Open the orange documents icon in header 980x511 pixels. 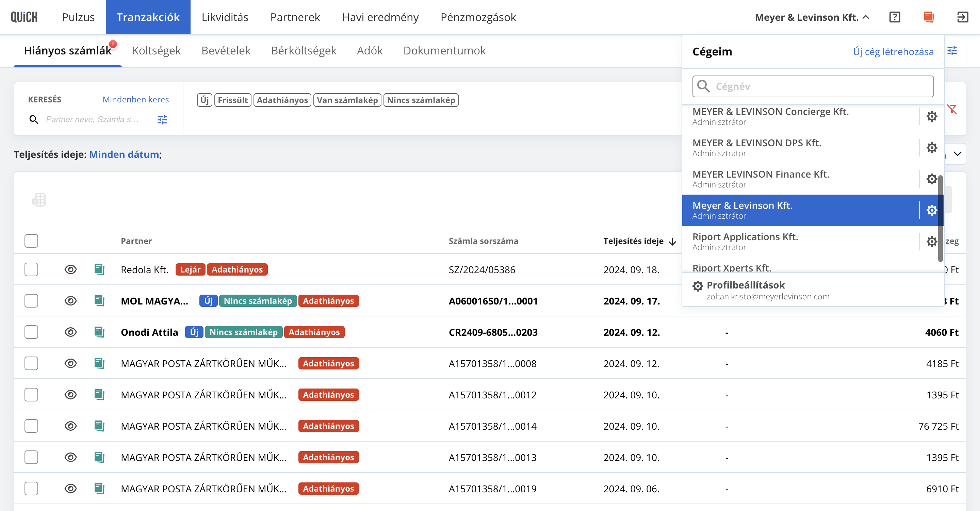coord(929,17)
